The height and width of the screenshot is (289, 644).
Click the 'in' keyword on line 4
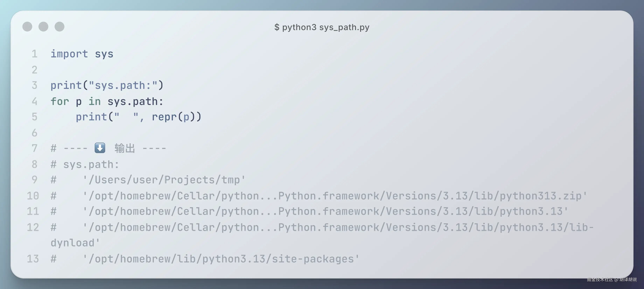(x=94, y=101)
